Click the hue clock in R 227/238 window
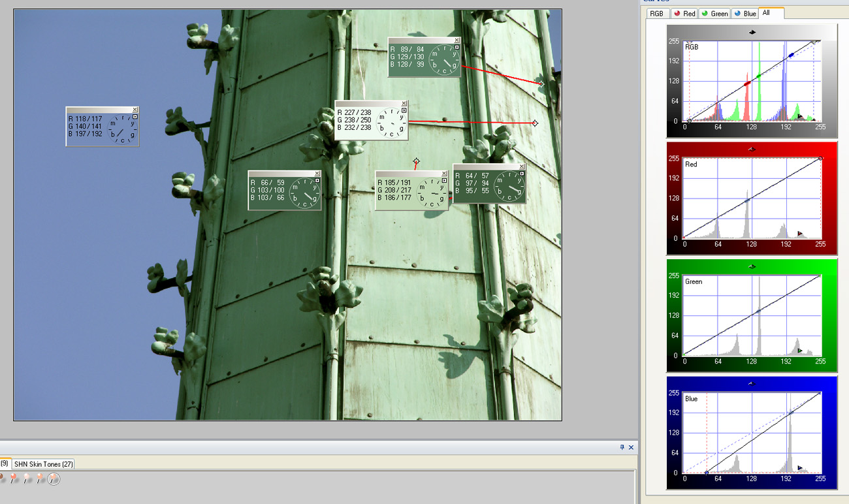The image size is (849, 504). tap(392, 123)
